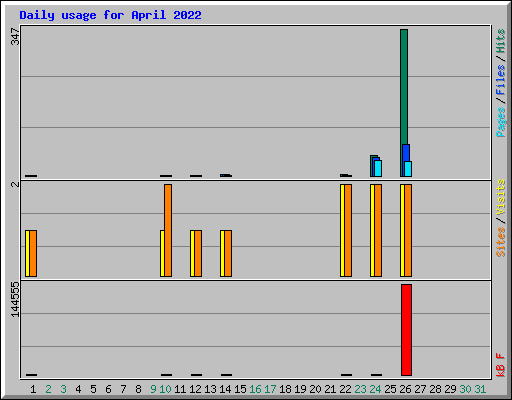Click the cyan Pages bar on day 24

378,169
